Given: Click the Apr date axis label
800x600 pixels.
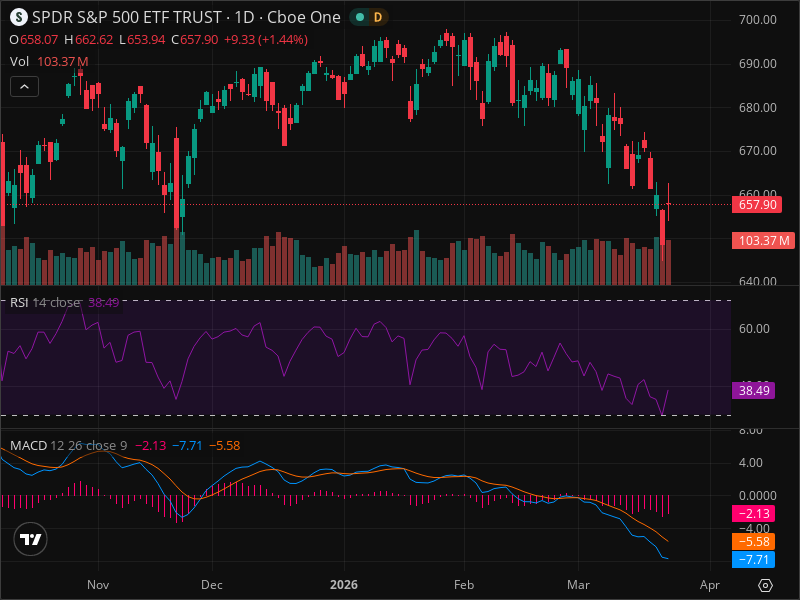Looking at the screenshot, I should point(710,585).
